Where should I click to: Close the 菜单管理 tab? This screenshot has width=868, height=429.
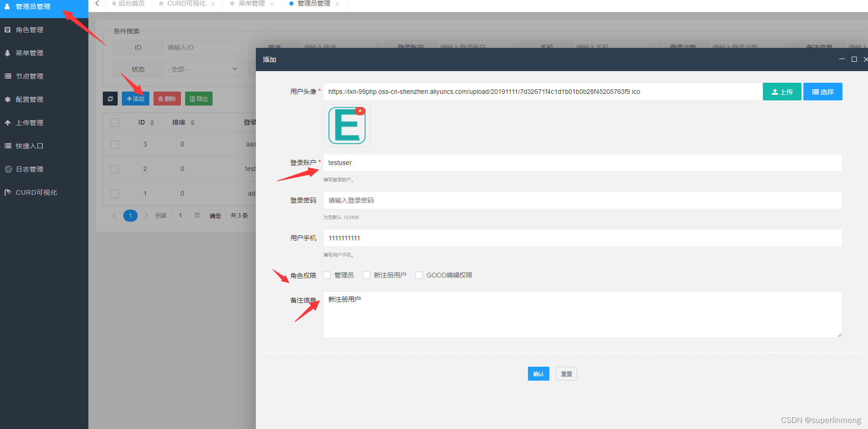272,4
